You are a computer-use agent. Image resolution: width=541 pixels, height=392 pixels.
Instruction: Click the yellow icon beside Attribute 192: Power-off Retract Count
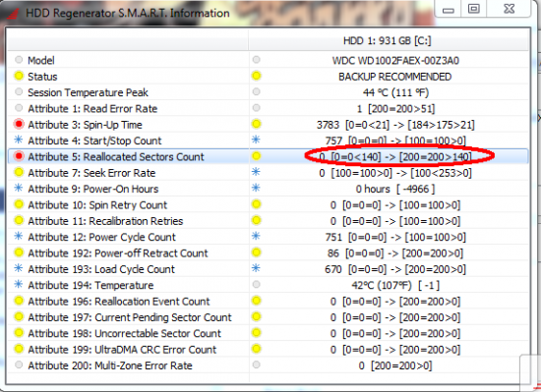pyautogui.click(x=19, y=252)
